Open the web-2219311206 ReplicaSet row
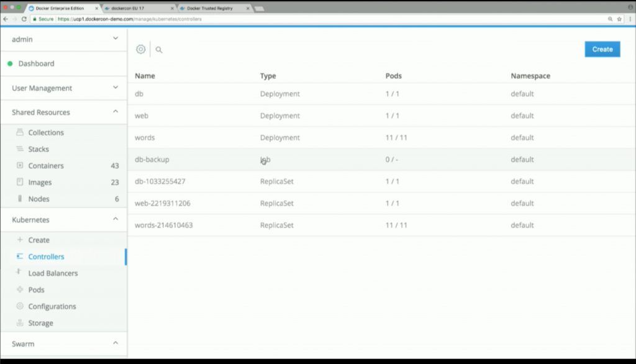Screen dimensions: 636x364 tap(381, 203)
